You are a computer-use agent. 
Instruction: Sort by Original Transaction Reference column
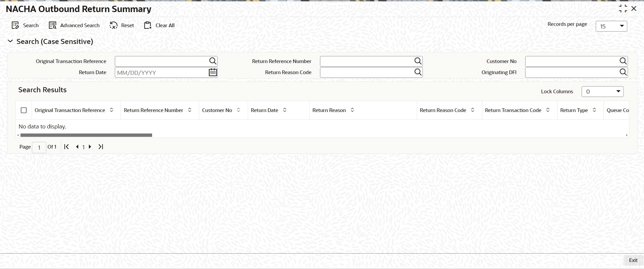click(111, 110)
